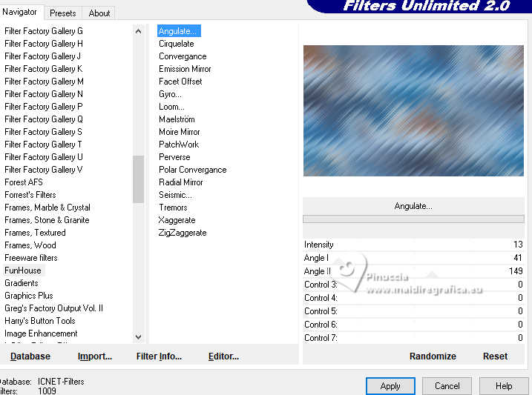Screen dimensions: 532x395
Task: Select the Perverse filter
Action: pos(174,157)
